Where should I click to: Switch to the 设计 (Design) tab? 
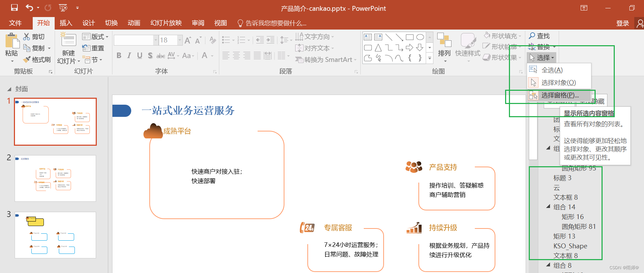pyautogui.click(x=88, y=23)
